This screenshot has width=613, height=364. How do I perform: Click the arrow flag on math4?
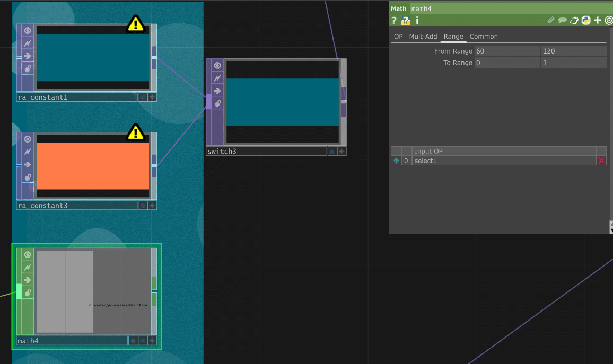(28, 280)
